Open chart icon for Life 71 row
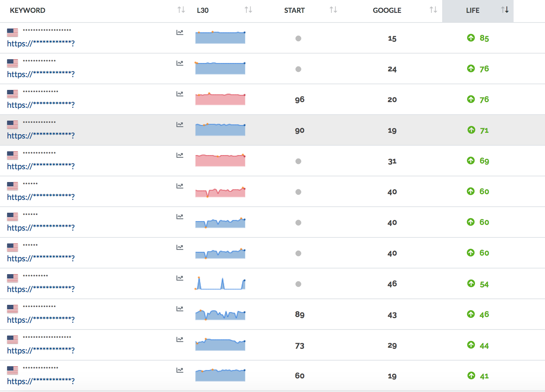Screen dimensions: 545x392 (x=180, y=125)
